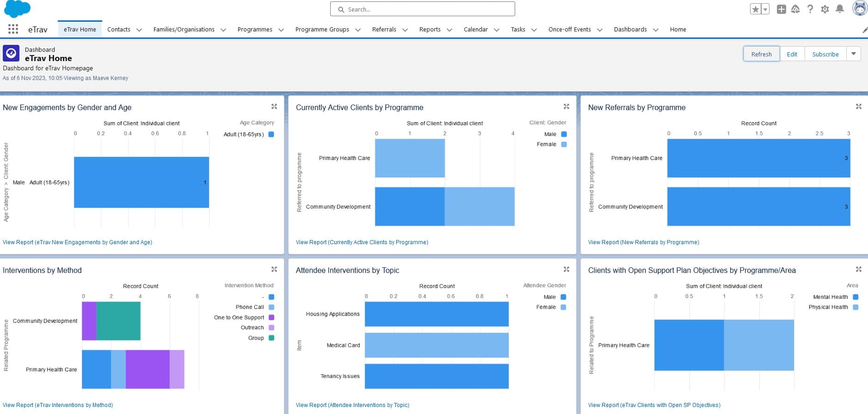
Task: Click the Medical Card bar in Attendee chart
Action: tap(437, 345)
